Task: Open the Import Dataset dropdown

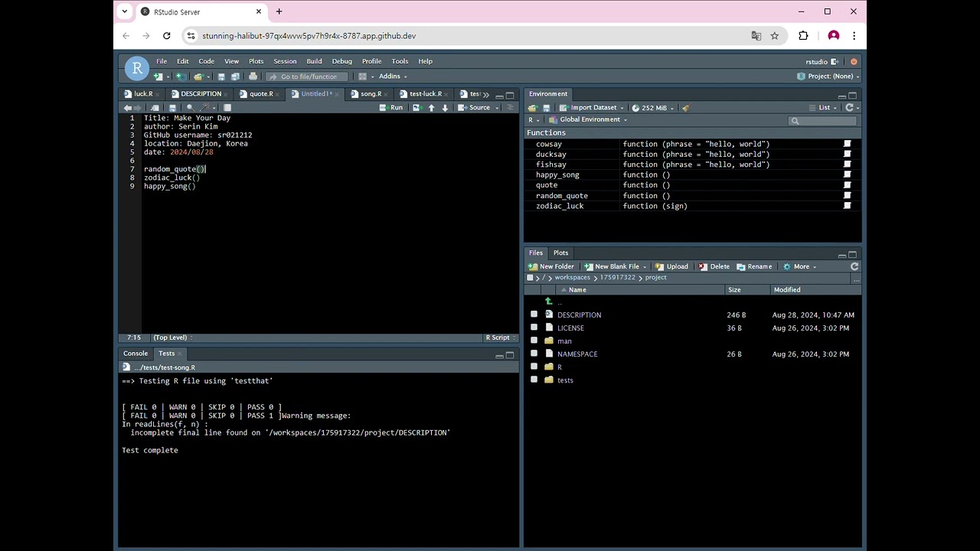Action: (x=591, y=108)
